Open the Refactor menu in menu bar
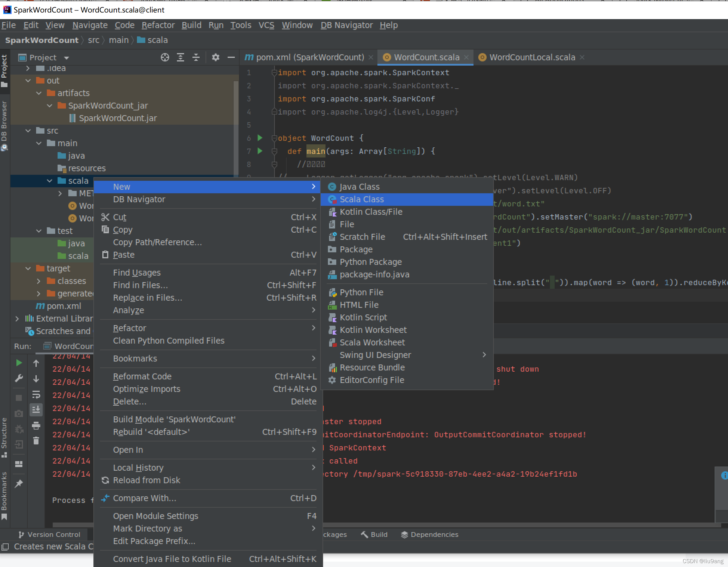 pyautogui.click(x=158, y=25)
